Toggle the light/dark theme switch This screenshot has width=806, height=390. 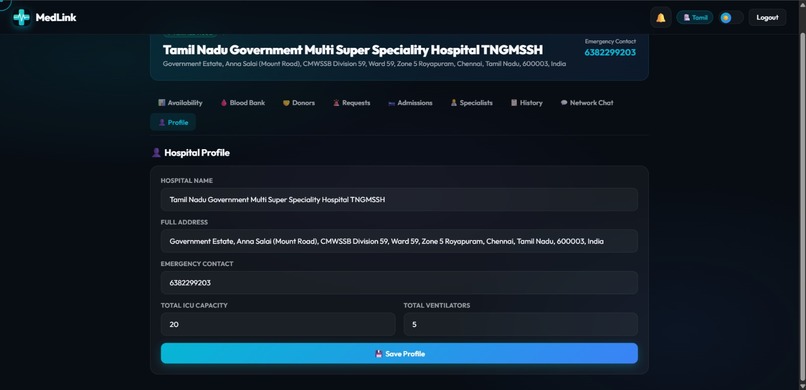731,18
